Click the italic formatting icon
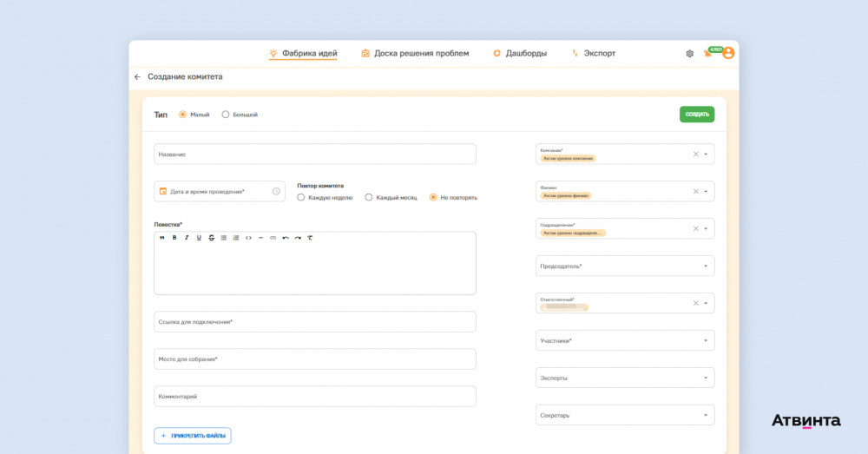 (187, 238)
